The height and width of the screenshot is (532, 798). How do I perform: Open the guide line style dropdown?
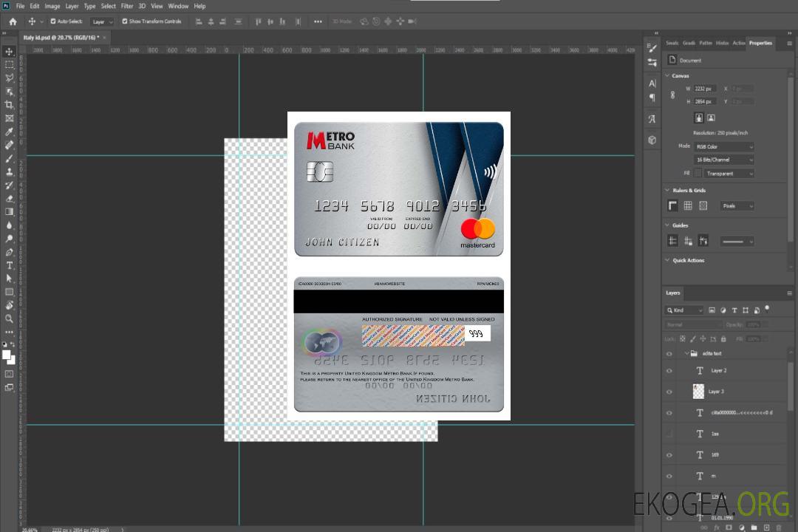tap(737, 242)
